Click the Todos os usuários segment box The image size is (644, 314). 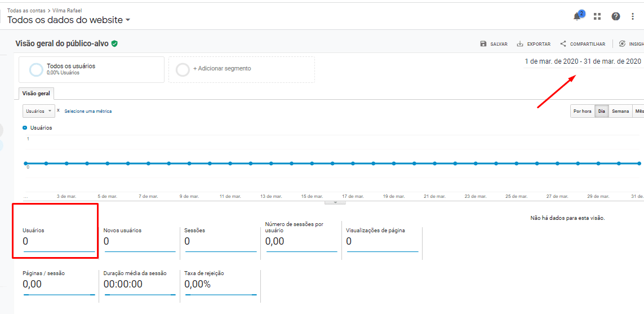tap(91, 69)
